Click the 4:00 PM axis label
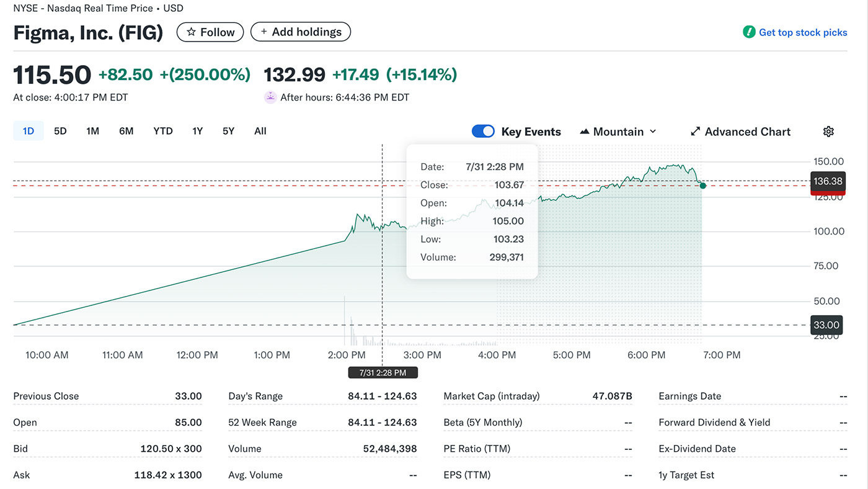The width and height of the screenshot is (868, 489). coord(497,355)
